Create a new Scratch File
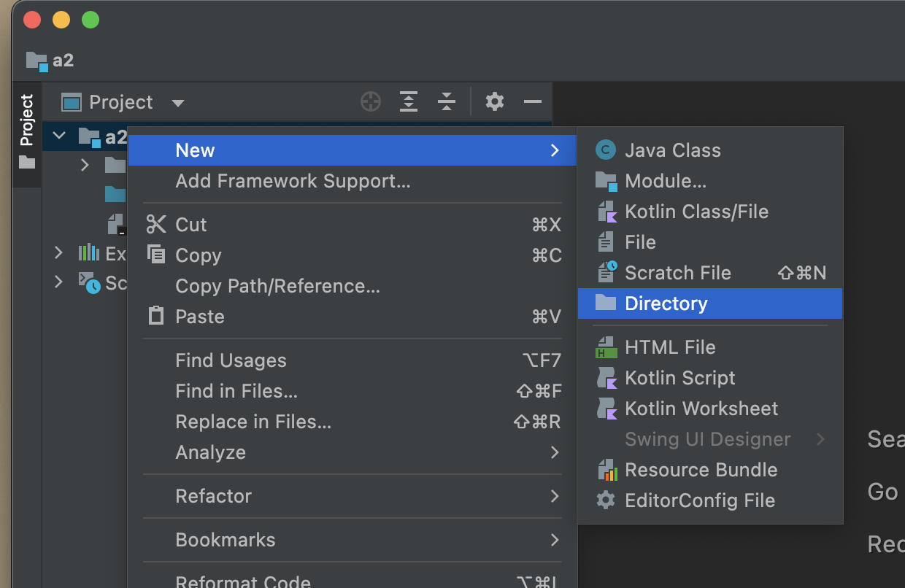The image size is (905, 588). [677, 273]
